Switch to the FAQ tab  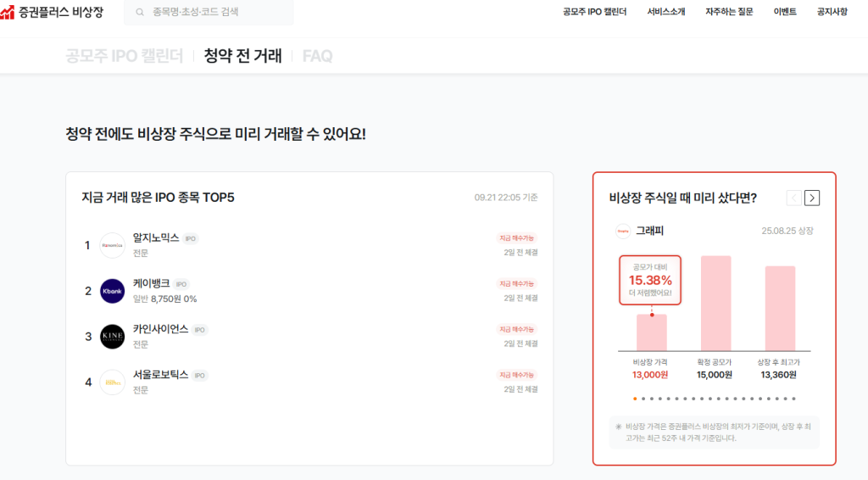[317, 56]
